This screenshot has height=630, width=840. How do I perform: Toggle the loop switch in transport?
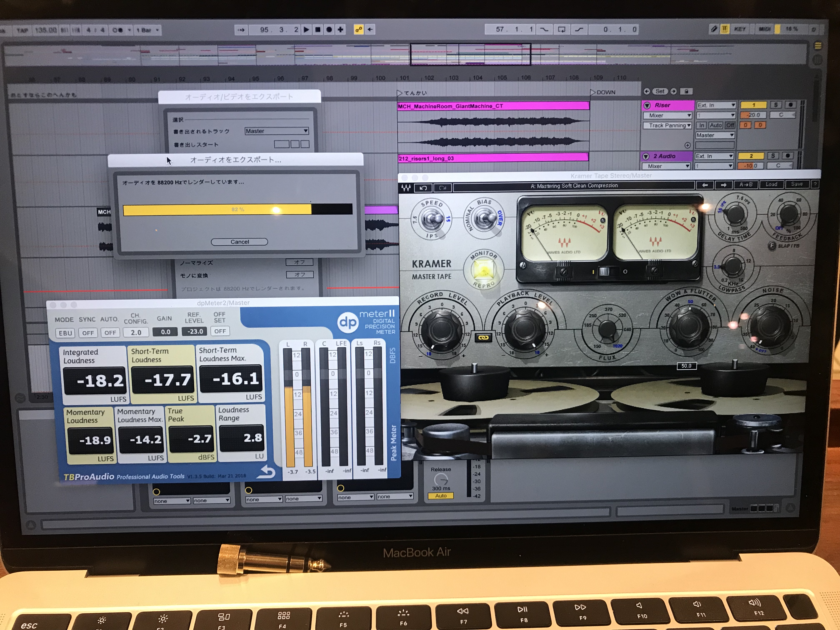(561, 29)
